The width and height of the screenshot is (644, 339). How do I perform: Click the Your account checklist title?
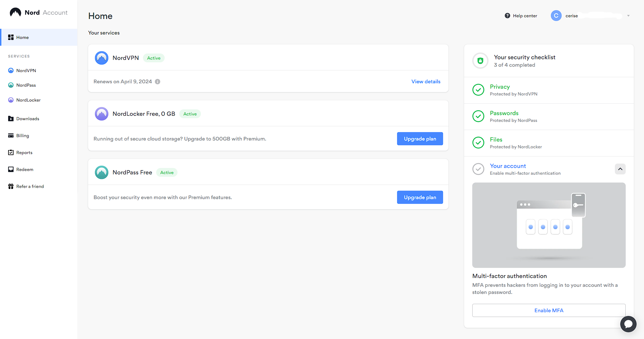(508, 166)
